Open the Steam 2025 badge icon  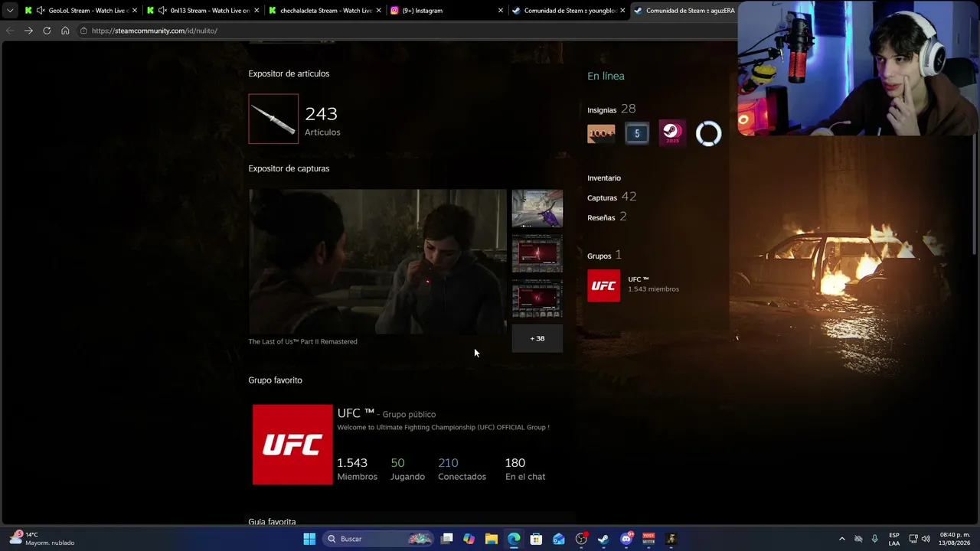[x=672, y=134]
